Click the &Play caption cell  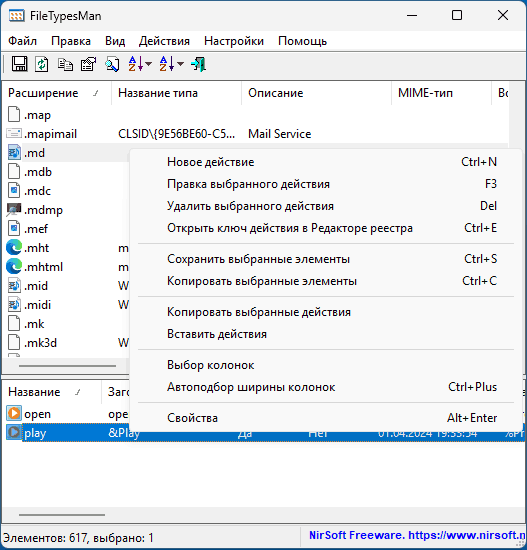(124, 433)
